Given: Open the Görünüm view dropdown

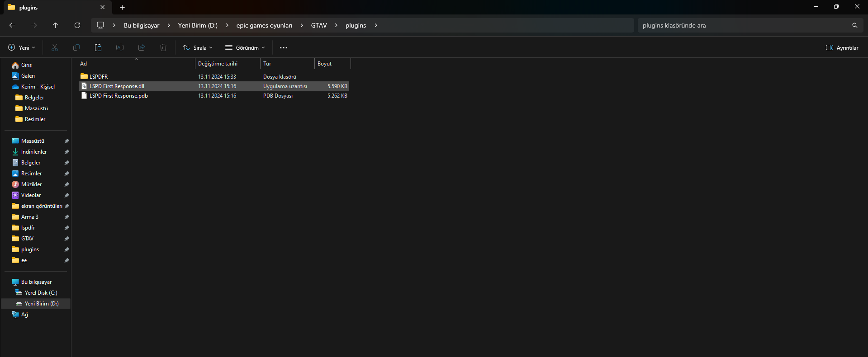Looking at the screenshot, I should tap(245, 47).
